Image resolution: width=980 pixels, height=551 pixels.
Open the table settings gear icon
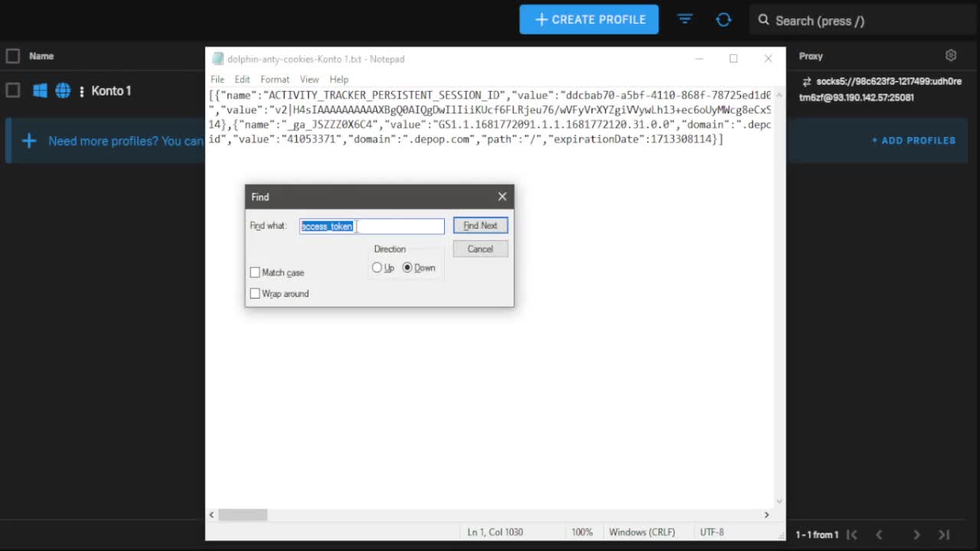tap(951, 55)
